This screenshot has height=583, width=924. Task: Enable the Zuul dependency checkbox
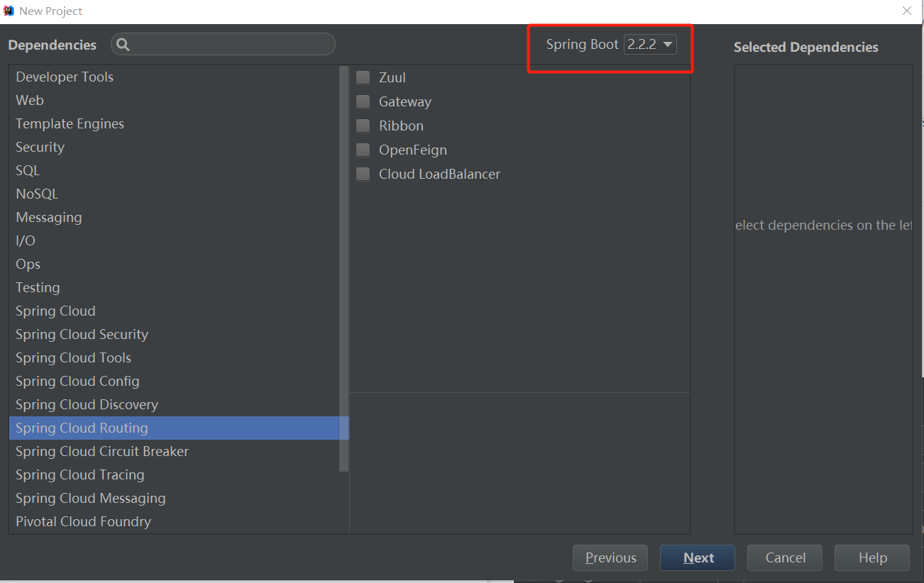coord(363,77)
